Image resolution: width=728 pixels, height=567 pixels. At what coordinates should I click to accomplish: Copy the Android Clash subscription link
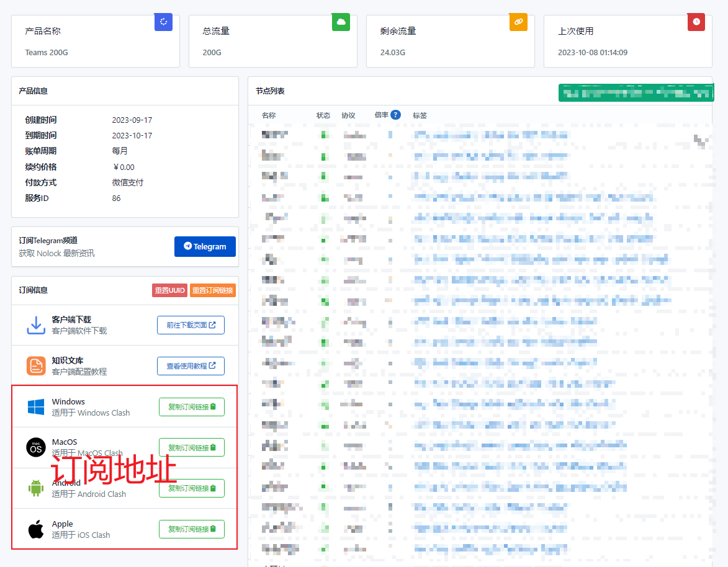click(191, 488)
